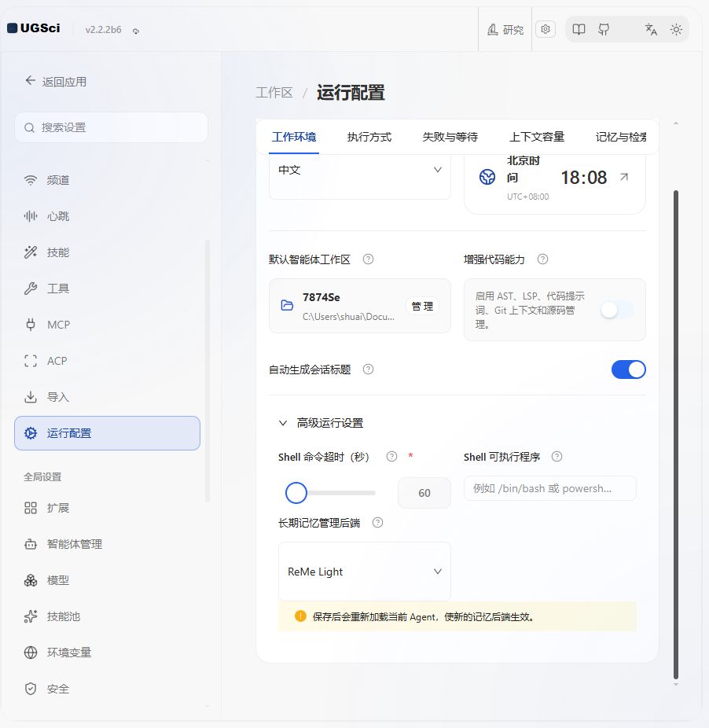The height and width of the screenshot is (728, 709).
Task: Click the 技能 magic wand icon
Action: tap(30, 252)
